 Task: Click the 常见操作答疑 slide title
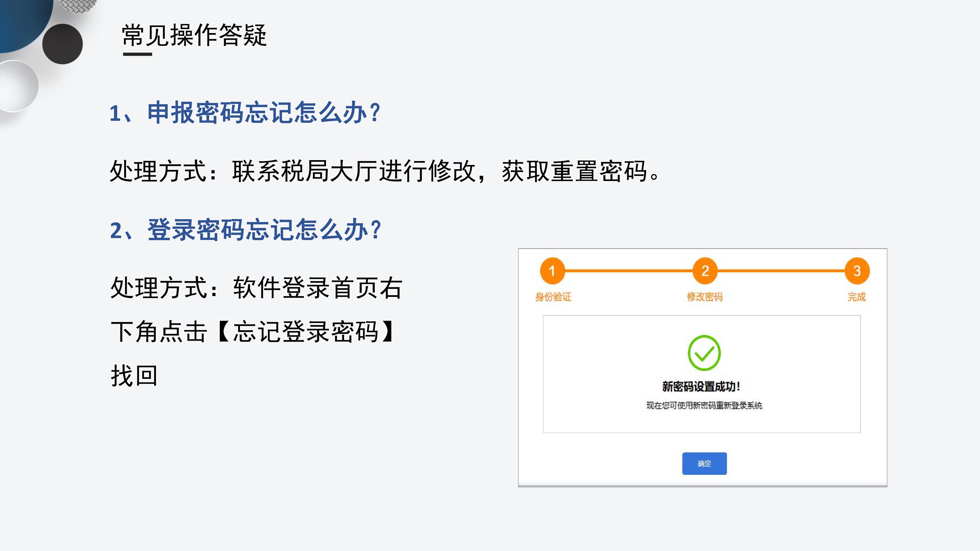click(x=194, y=35)
